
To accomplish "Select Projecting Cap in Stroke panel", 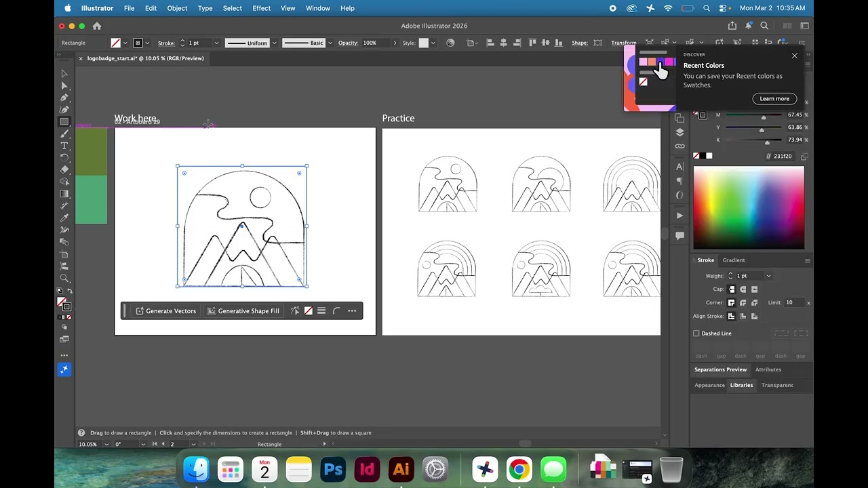I will 755,289.
